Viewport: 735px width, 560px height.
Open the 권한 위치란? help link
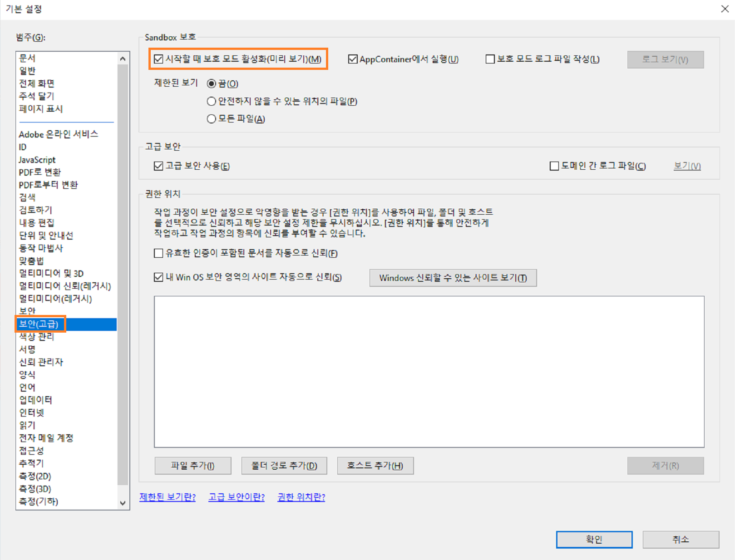301,497
